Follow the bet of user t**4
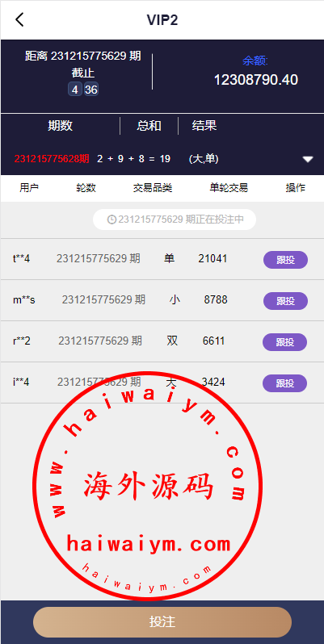Viewport: 324px width, 644px height. tap(285, 260)
